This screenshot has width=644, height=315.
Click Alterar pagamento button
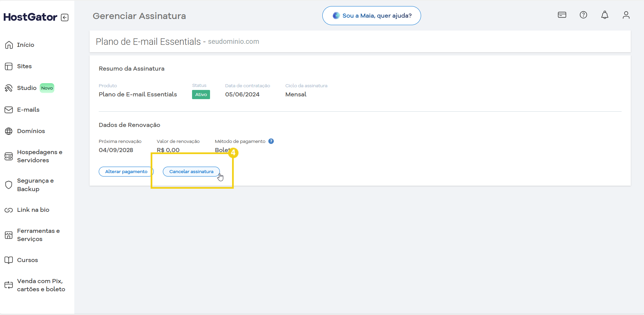[126, 171]
